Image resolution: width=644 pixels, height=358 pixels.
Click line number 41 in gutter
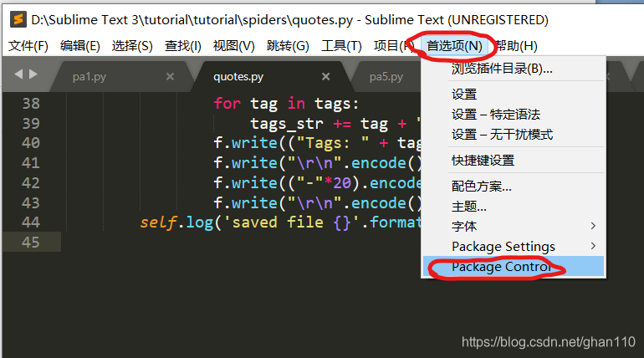point(31,163)
